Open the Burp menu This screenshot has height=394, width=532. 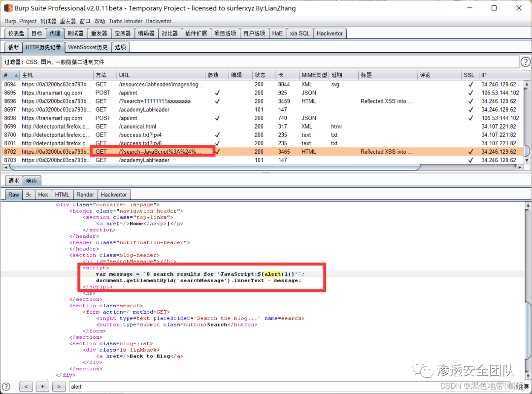click(x=10, y=21)
